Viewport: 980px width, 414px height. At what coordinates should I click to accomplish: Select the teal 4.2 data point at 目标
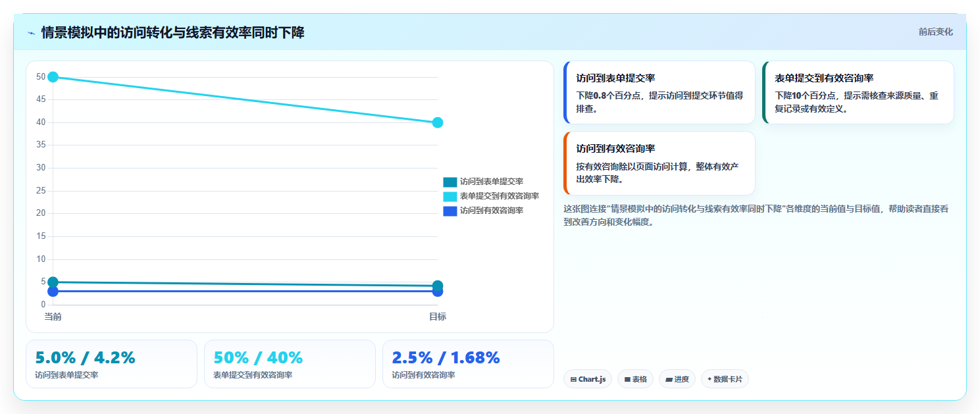point(438,286)
